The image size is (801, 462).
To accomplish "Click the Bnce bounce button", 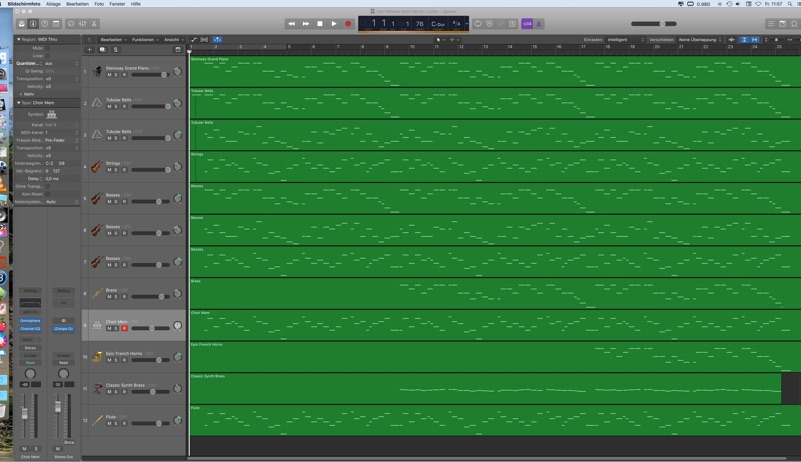I will [69, 443].
